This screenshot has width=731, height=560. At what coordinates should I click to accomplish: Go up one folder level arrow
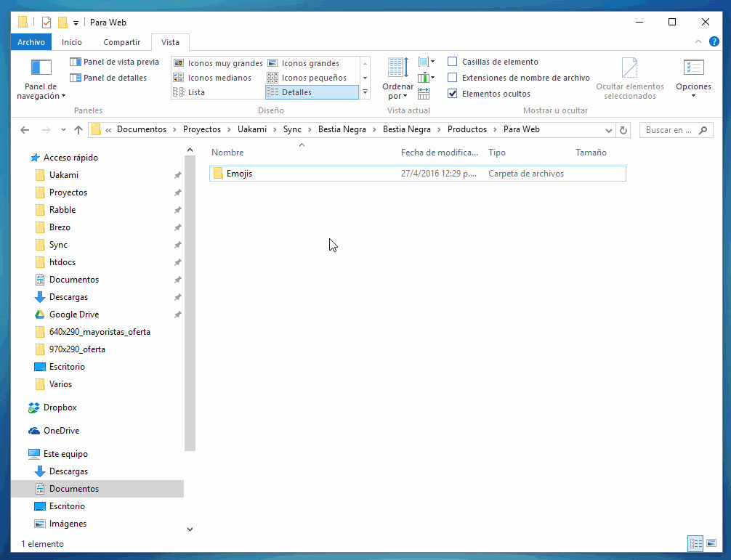(78, 130)
